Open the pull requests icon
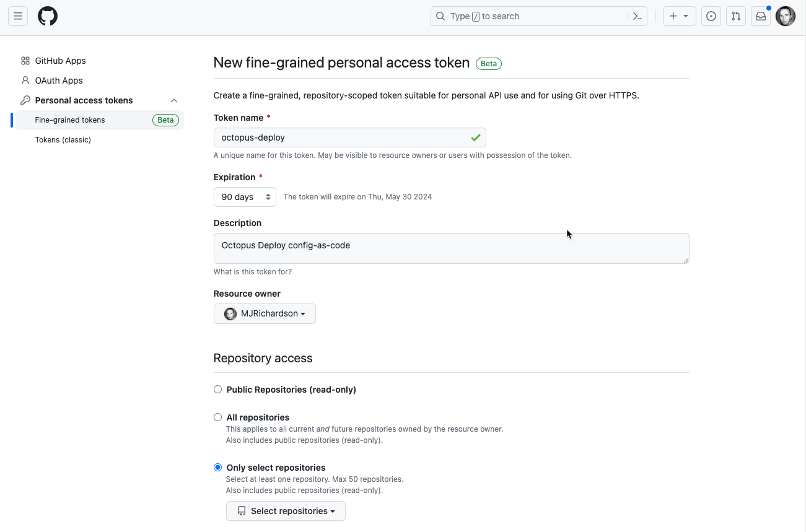 click(735, 16)
